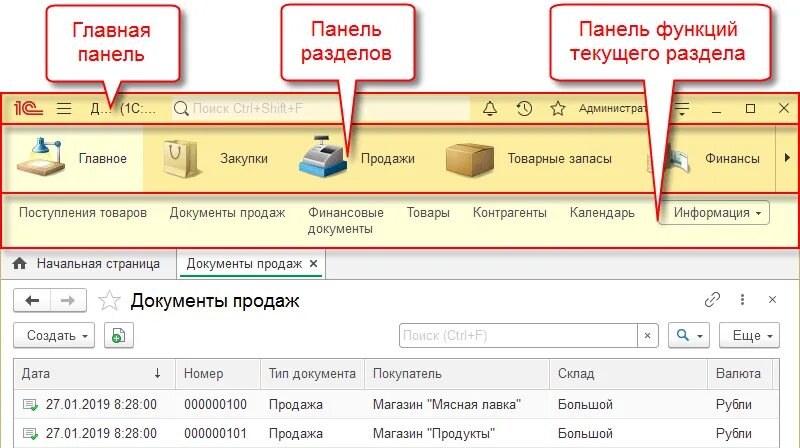The height and width of the screenshot is (448, 800).
Task: Open Поступления товаров command
Action: [83, 212]
